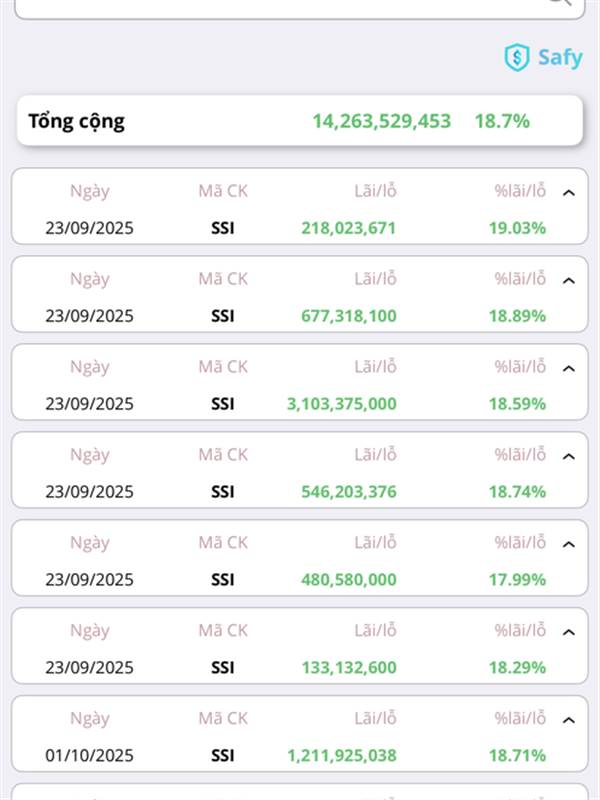Click the 3,103,375,000 profit value

(341, 404)
